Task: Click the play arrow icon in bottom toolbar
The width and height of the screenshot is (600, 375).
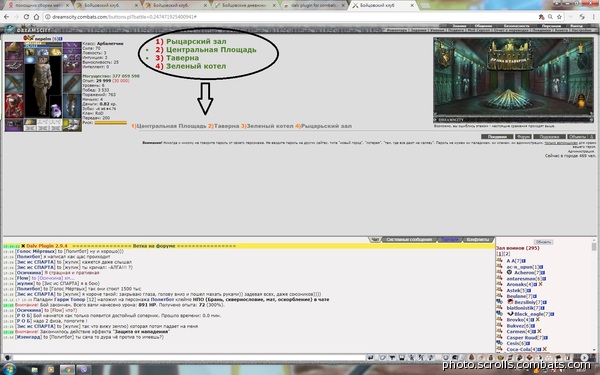Action: click(x=584, y=357)
